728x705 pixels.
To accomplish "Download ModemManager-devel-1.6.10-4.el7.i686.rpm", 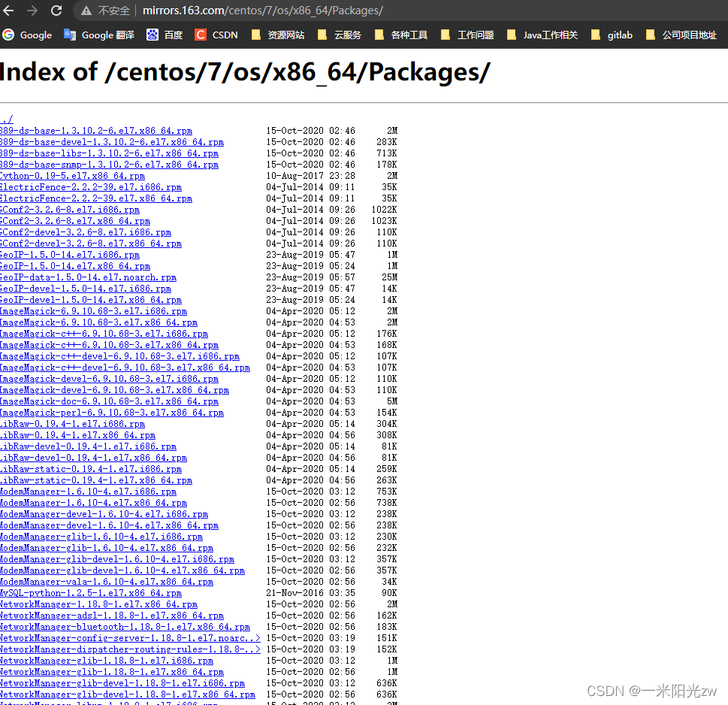I will coord(104,514).
